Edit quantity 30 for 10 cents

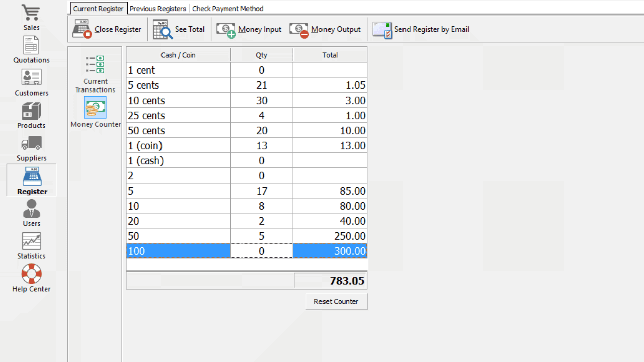coord(262,100)
